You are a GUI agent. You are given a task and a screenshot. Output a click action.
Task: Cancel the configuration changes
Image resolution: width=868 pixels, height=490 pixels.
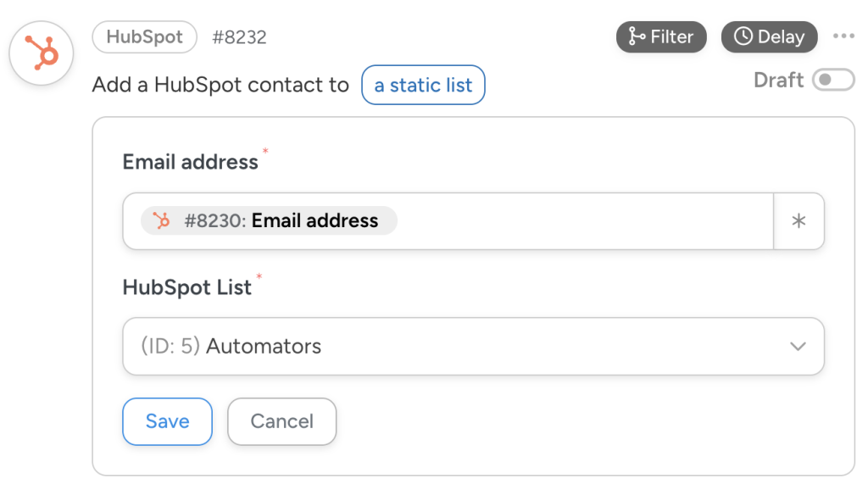point(281,421)
